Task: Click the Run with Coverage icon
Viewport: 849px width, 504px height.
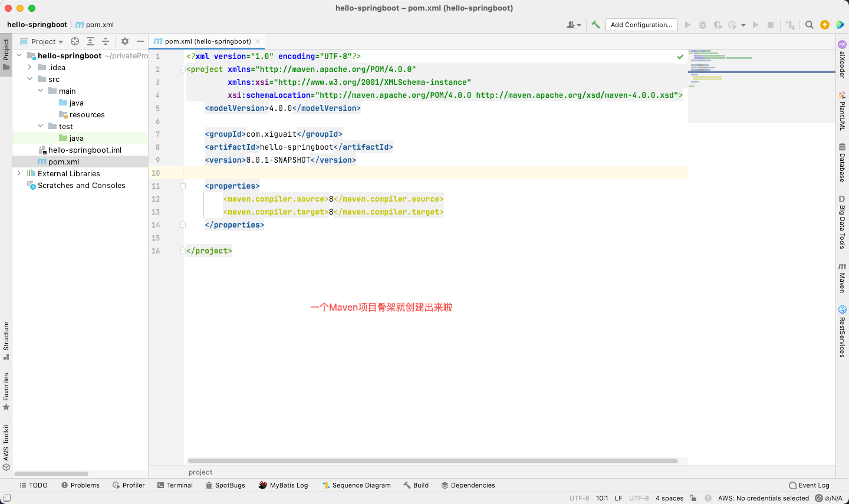Action: pos(718,25)
